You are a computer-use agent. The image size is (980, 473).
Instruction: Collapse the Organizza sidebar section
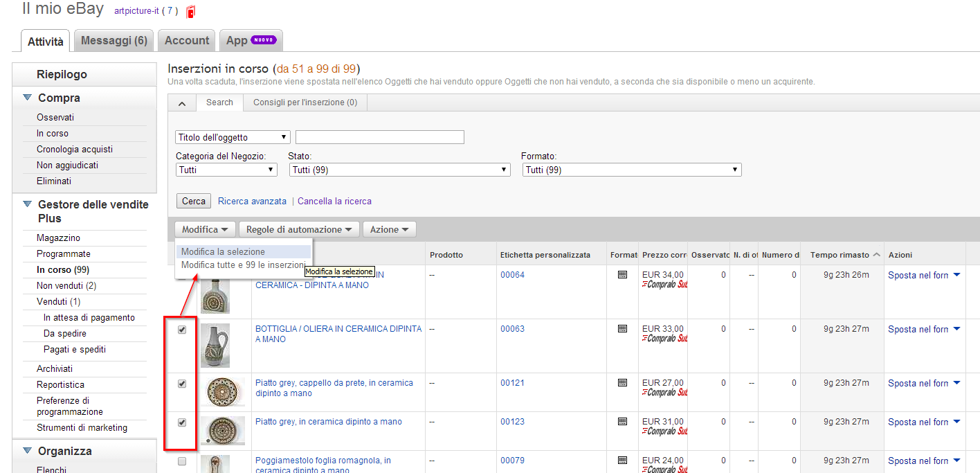click(x=28, y=451)
